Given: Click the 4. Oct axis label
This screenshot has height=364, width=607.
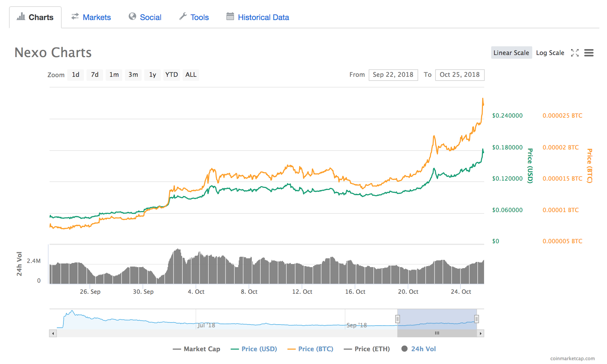Looking at the screenshot, I should [x=196, y=292].
